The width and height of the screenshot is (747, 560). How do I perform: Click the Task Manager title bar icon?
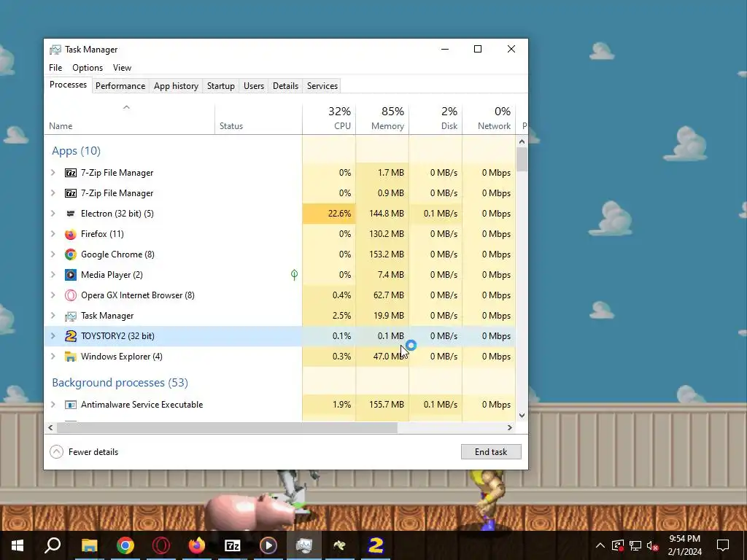(55, 50)
